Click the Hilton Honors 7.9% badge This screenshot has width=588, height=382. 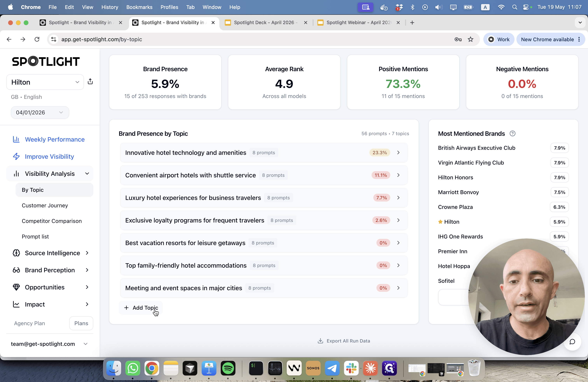[x=559, y=177]
